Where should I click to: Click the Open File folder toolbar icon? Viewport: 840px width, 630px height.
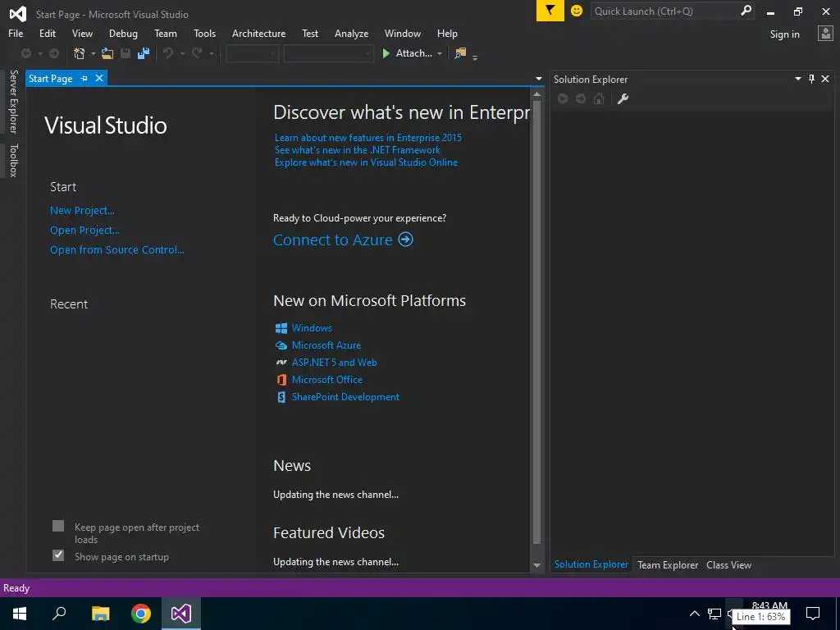(x=107, y=53)
